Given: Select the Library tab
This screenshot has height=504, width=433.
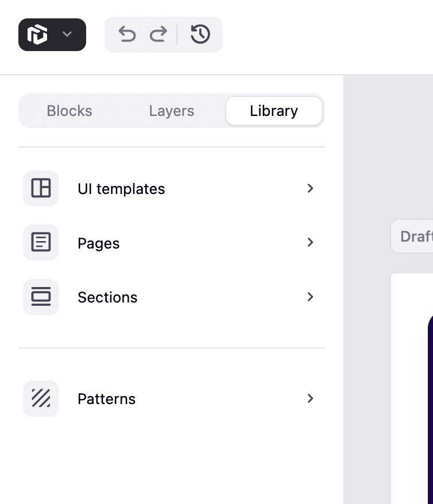Looking at the screenshot, I should pyautogui.click(x=273, y=111).
